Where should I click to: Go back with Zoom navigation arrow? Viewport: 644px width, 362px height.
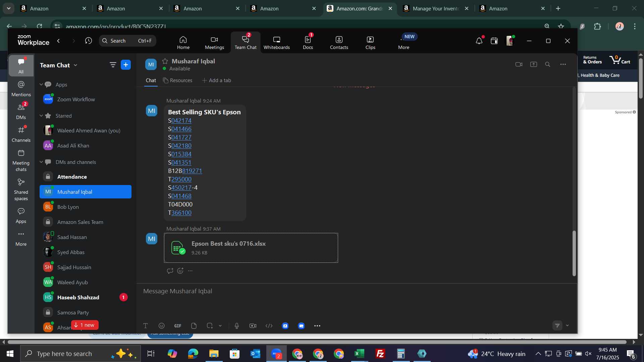tap(59, 41)
